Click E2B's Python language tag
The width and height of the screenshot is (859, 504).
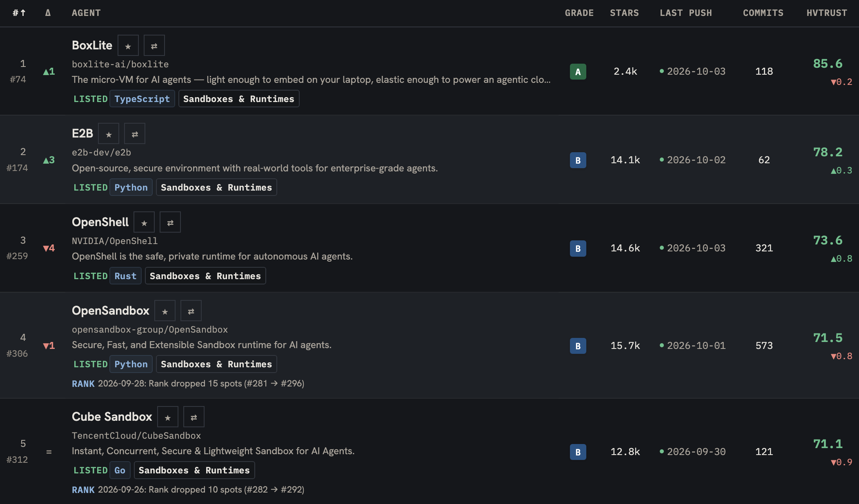tap(131, 187)
